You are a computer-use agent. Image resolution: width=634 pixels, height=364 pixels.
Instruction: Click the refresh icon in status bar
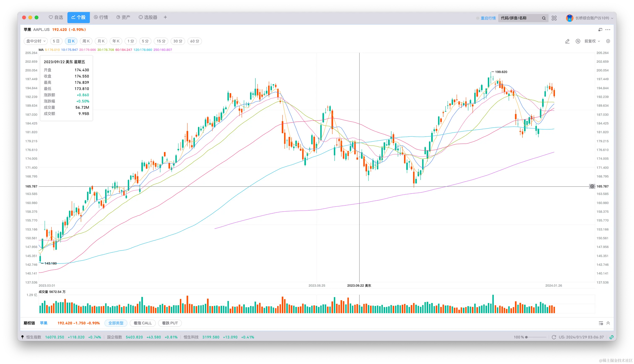(x=554, y=337)
